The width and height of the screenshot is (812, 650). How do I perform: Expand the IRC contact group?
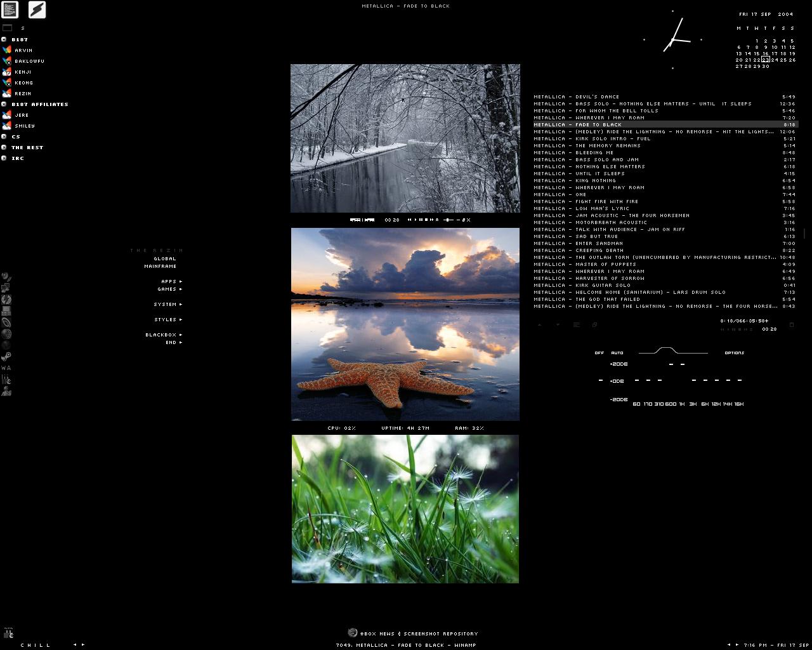(4, 158)
